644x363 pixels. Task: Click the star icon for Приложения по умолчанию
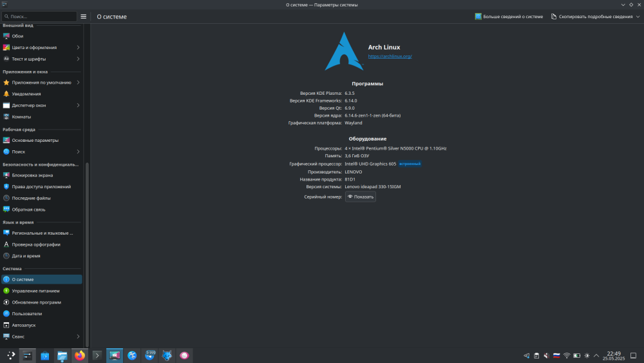pyautogui.click(x=6, y=83)
